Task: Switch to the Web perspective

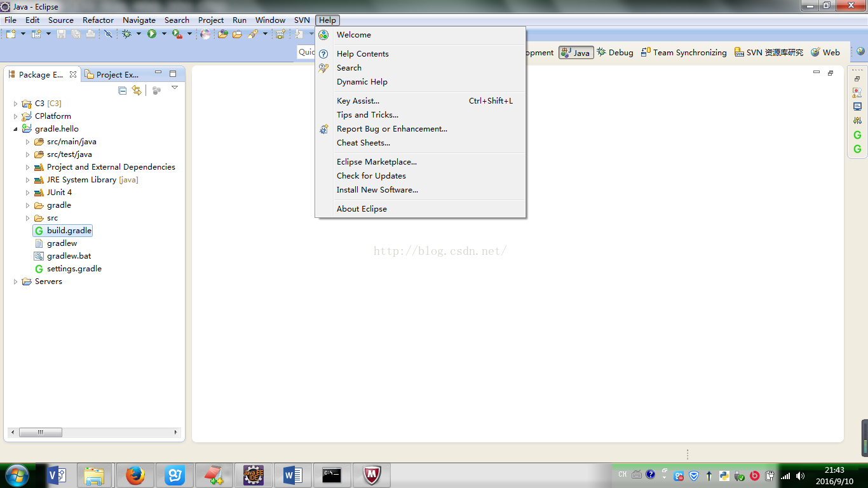Action: point(825,53)
